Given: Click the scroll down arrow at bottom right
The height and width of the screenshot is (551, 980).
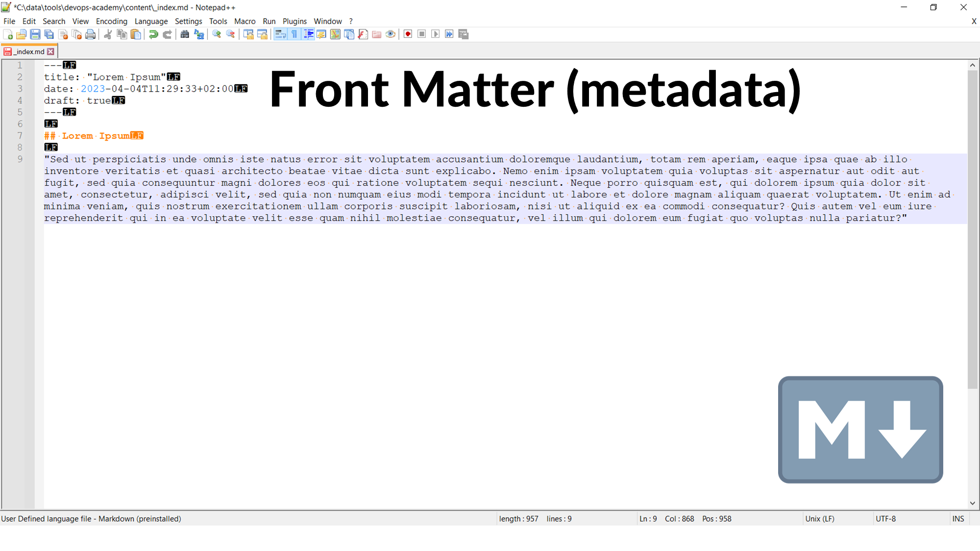Looking at the screenshot, I should [972, 503].
